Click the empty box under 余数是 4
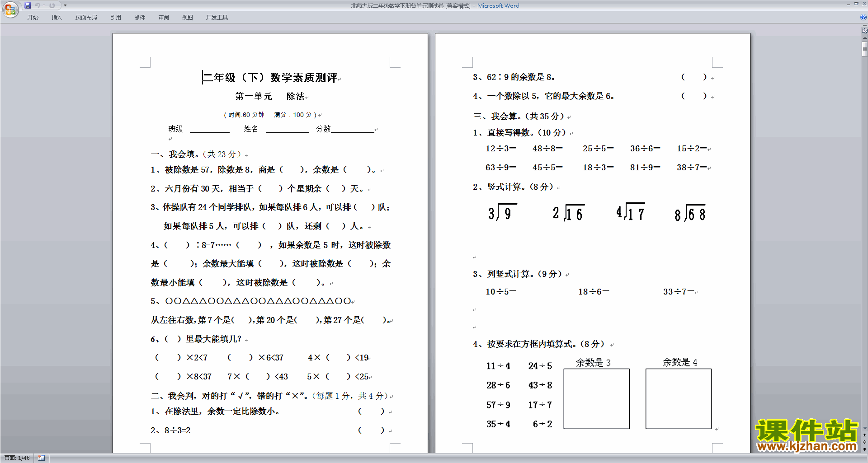The height and width of the screenshot is (463, 868). (679, 399)
